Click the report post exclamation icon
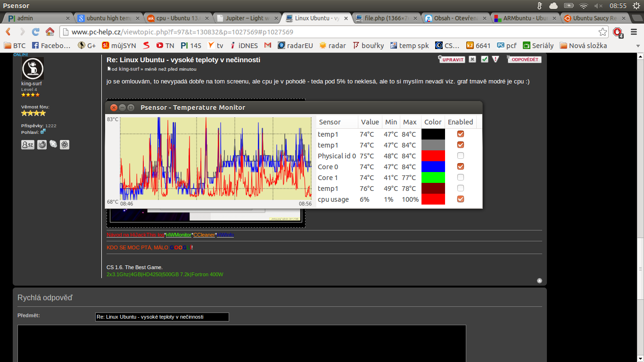The image size is (644, 362). [x=495, y=59]
